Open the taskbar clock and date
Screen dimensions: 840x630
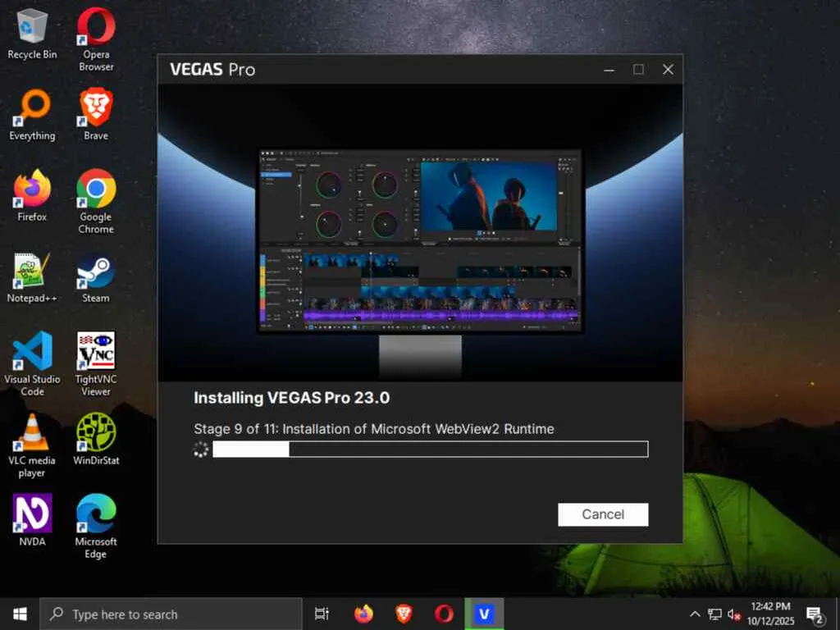point(770,614)
